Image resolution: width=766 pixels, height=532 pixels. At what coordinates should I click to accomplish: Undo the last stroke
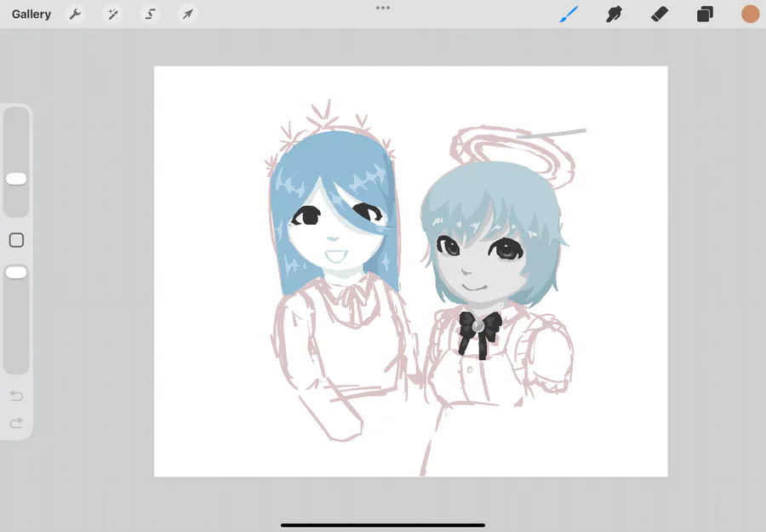(17, 395)
